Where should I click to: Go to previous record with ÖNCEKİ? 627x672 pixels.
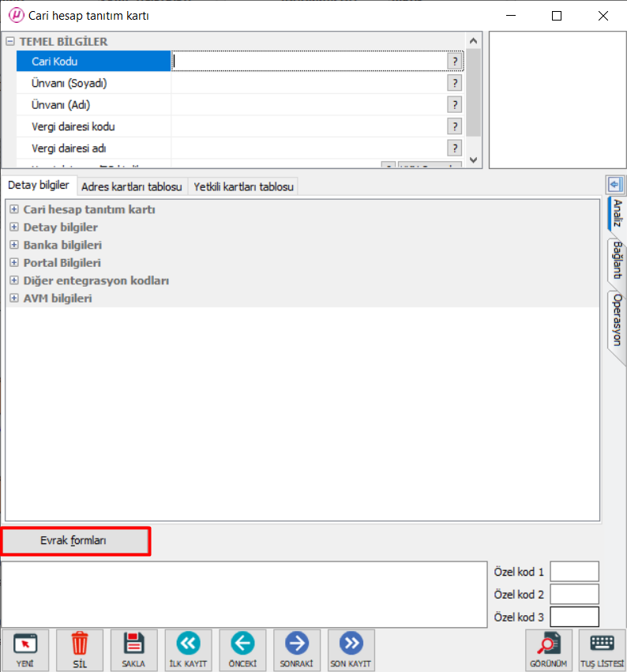coord(242,650)
